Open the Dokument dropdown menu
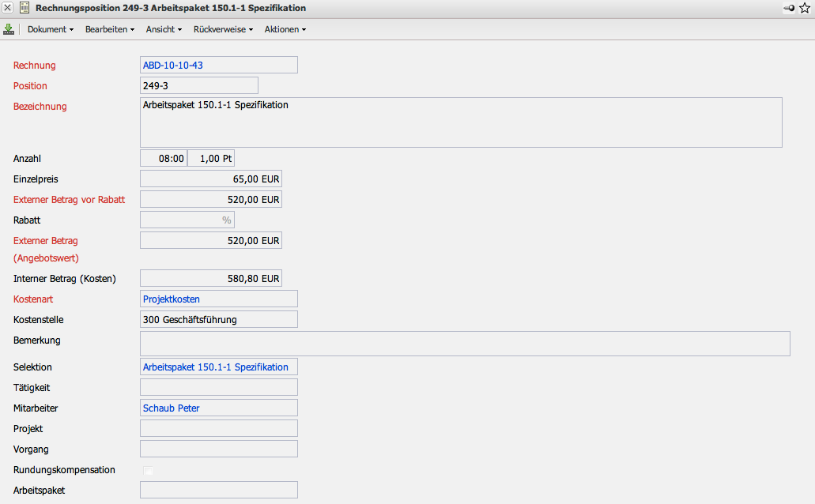The height and width of the screenshot is (504, 815). pos(51,29)
